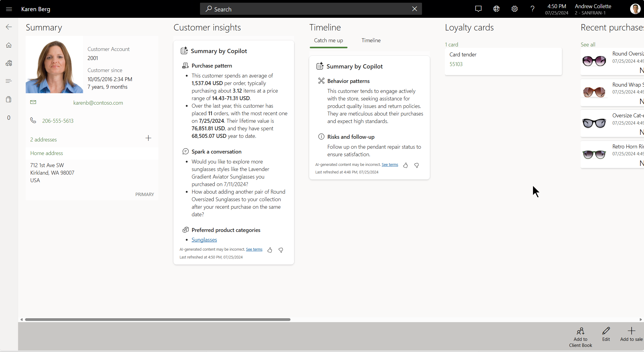Click the help question mark icon
The image size is (644, 352).
[533, 9]
